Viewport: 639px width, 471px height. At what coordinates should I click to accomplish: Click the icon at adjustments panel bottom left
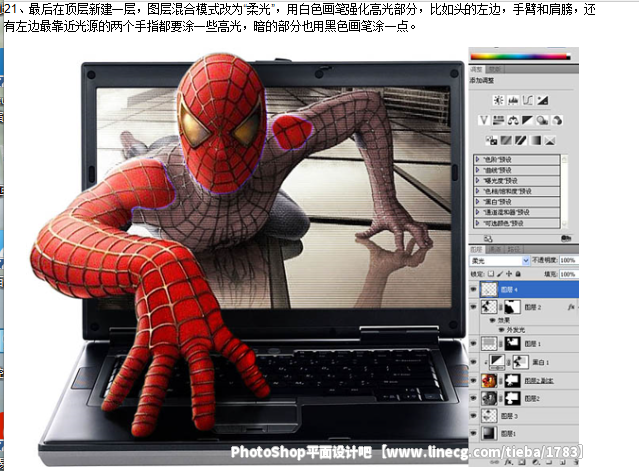488,239
